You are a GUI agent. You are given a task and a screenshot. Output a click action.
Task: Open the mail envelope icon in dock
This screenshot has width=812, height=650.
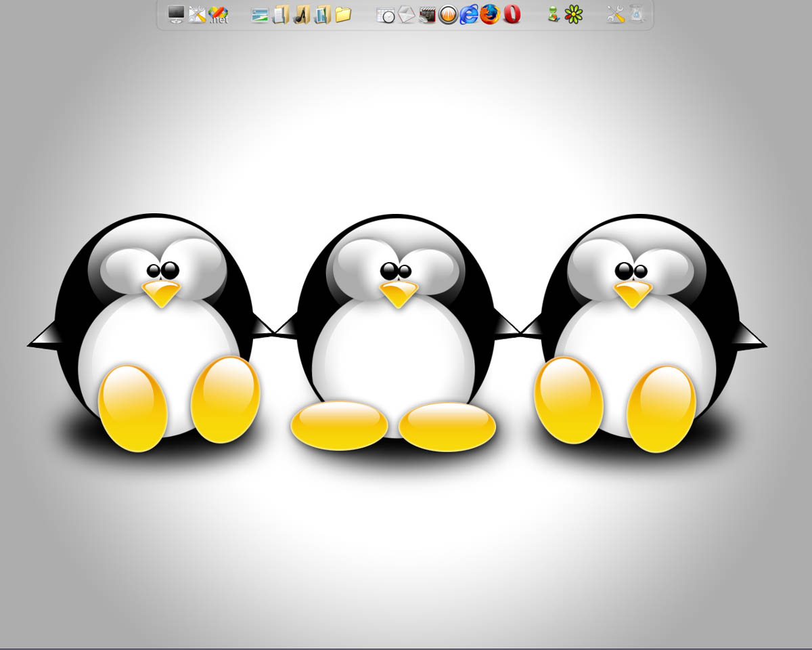pos(406,14)
